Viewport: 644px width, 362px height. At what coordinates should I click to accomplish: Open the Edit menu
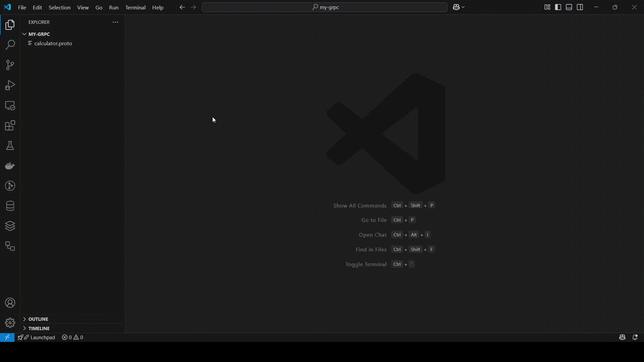[x=37, y=7]
